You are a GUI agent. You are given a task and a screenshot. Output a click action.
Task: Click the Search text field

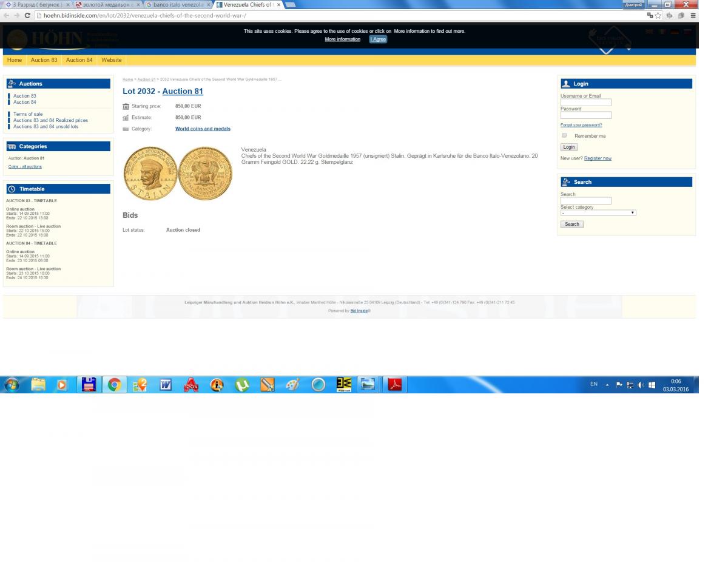pos(586,201)
